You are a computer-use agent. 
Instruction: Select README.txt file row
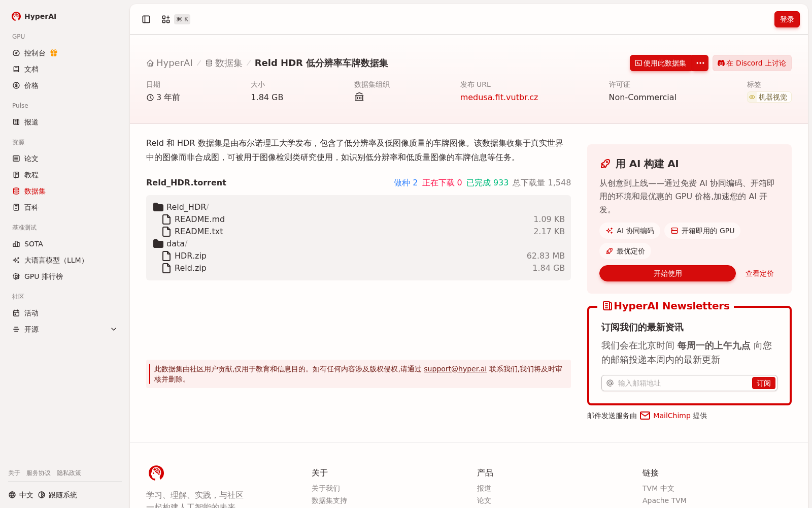click(358, 231)
